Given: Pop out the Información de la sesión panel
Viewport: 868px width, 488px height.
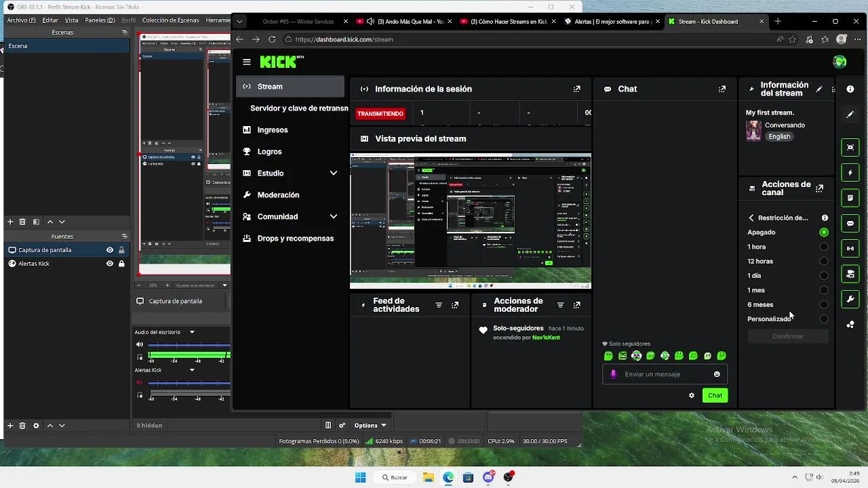Looking at the screenshot, I should click(577, 89).
